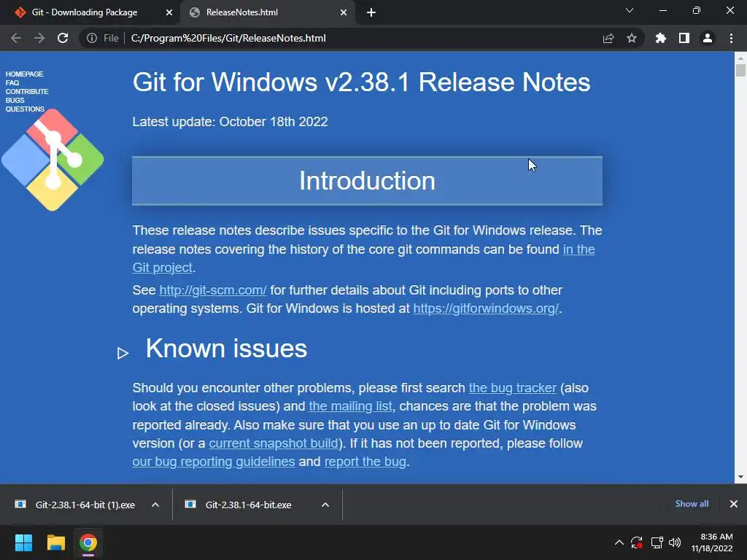Open the BUGS sidebar link

(x=15, y=101)
